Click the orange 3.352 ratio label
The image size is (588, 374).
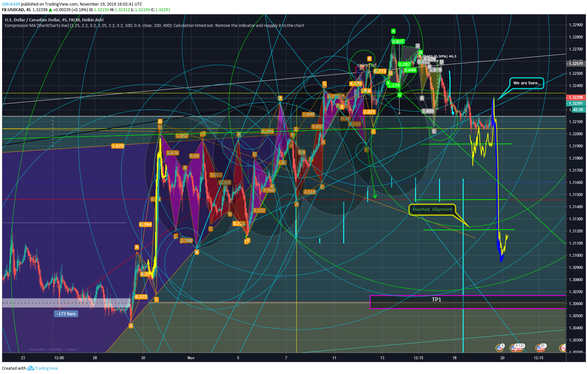(259, 210)
